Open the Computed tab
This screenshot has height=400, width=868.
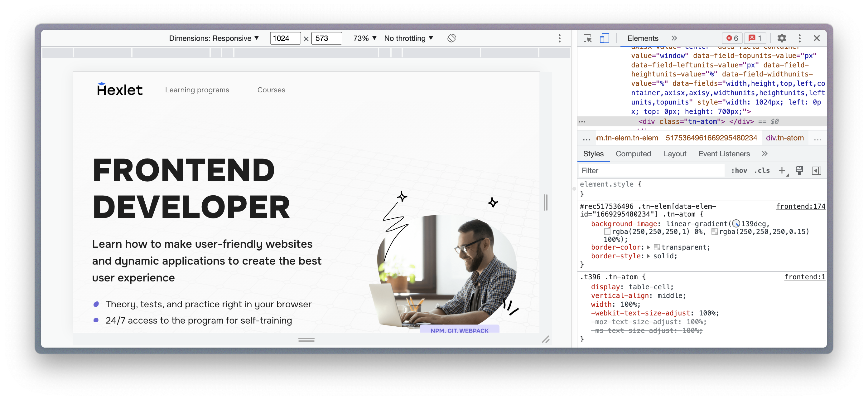pos(633,154)
